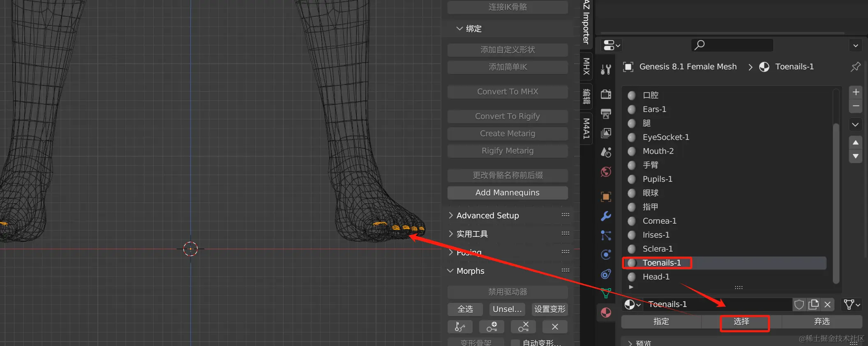Open the Physics properties tab
Screen dimensions: 868x346
click(x=606, y=254)
